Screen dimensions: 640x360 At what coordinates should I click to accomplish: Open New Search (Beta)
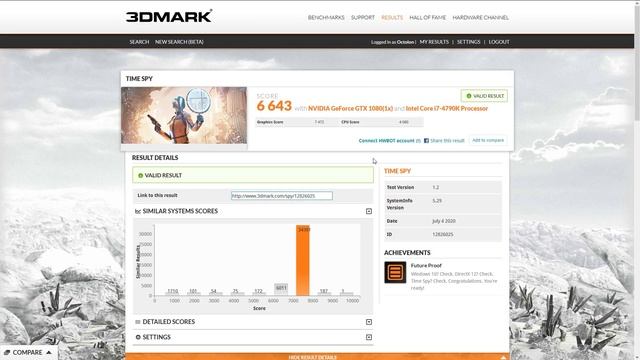coord(179,42)
